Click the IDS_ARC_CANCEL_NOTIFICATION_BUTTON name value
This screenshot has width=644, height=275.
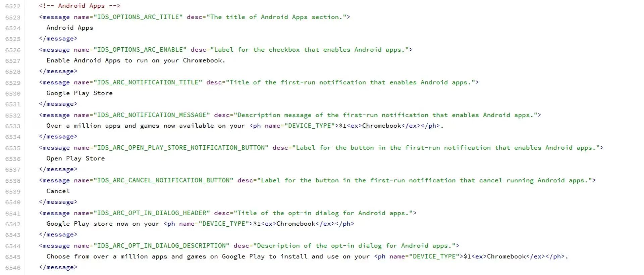tap(164, 180)
